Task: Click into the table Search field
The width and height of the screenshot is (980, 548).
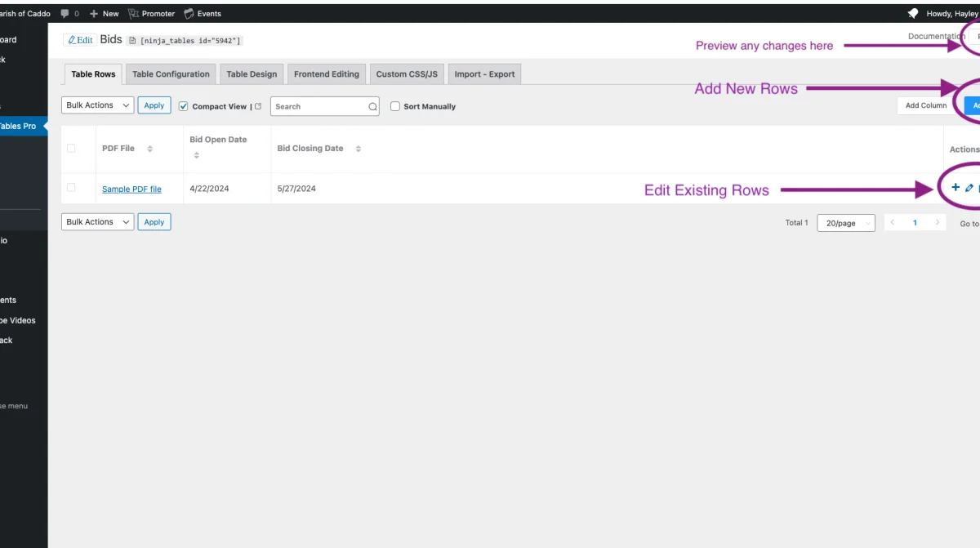Action: click(x=318, y=106)
